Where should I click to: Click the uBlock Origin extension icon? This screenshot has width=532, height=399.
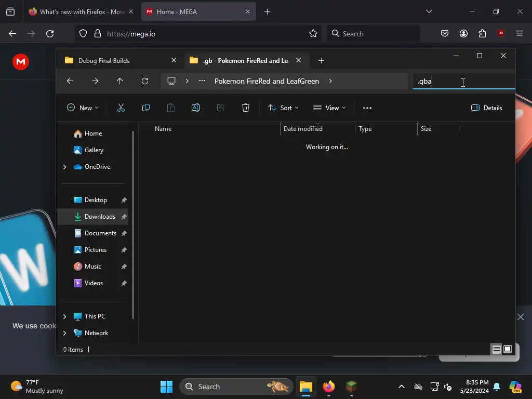click(x=500, y=33)
